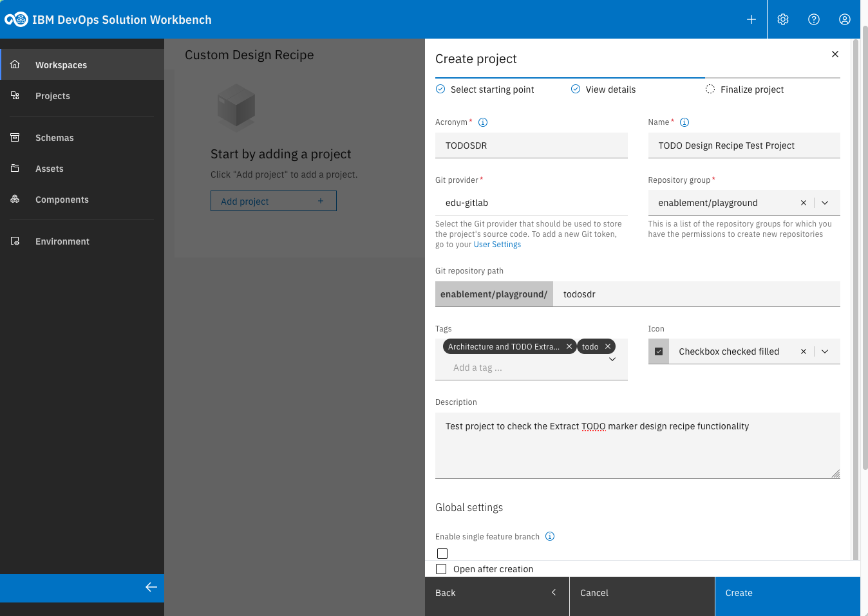Open Assets in sidebar

pos(82,168)
